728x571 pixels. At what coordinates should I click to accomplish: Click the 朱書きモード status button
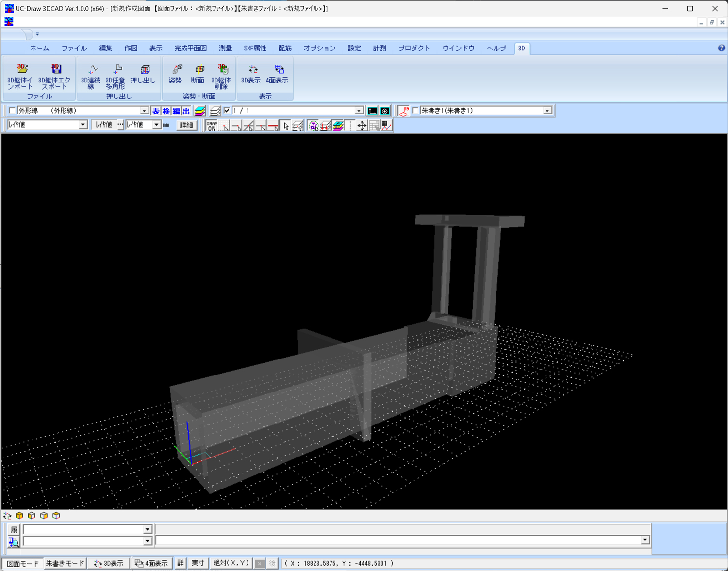tap(65, 563)
